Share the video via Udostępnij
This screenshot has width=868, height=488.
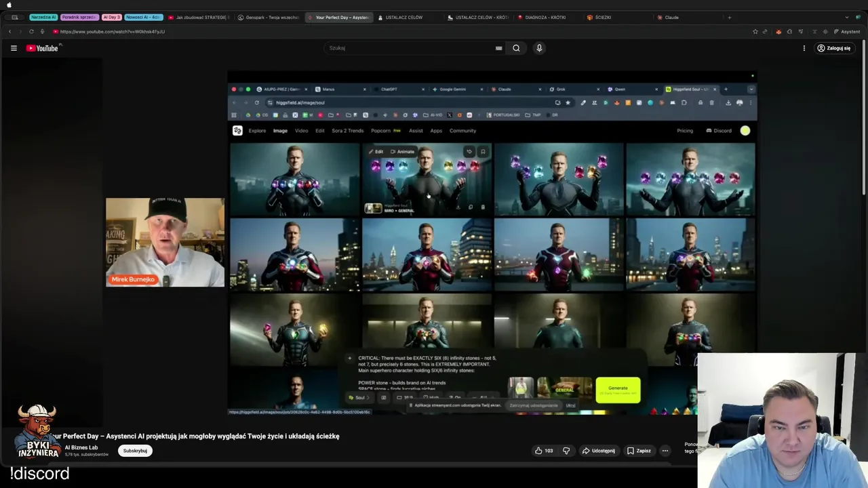click(x=599, y=451)
